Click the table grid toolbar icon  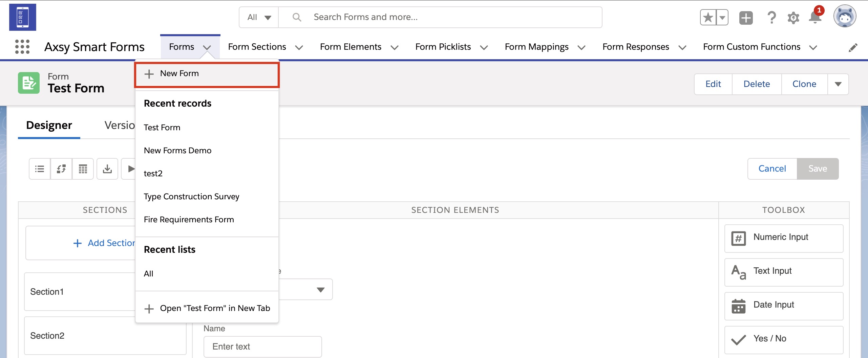tap(83, 169)
